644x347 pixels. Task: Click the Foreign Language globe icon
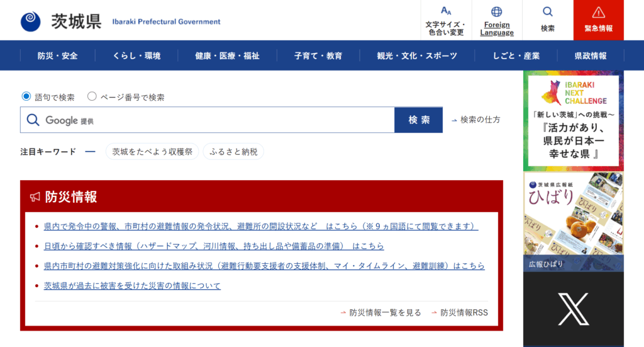point(497,11)
